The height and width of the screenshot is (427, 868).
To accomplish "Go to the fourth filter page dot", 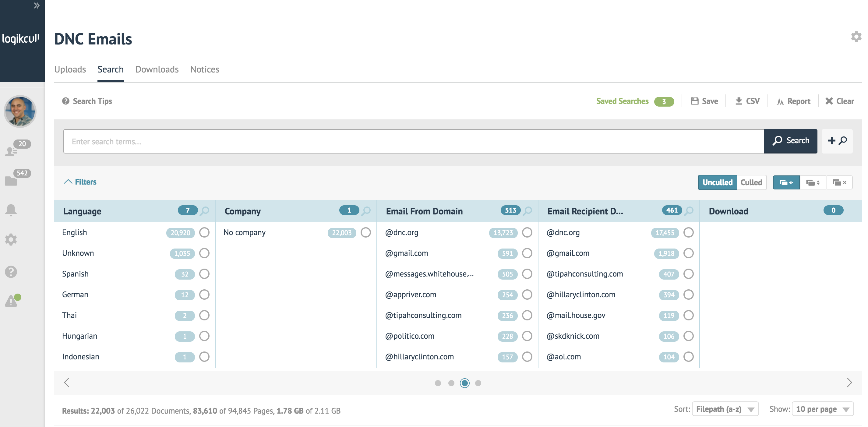I will click(x=478, y=383).
